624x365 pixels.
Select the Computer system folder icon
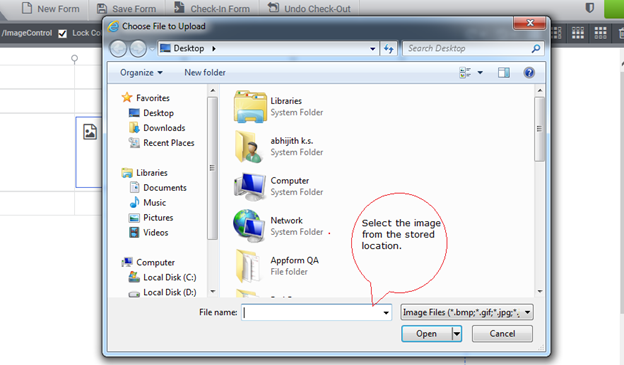click(250, 186)
